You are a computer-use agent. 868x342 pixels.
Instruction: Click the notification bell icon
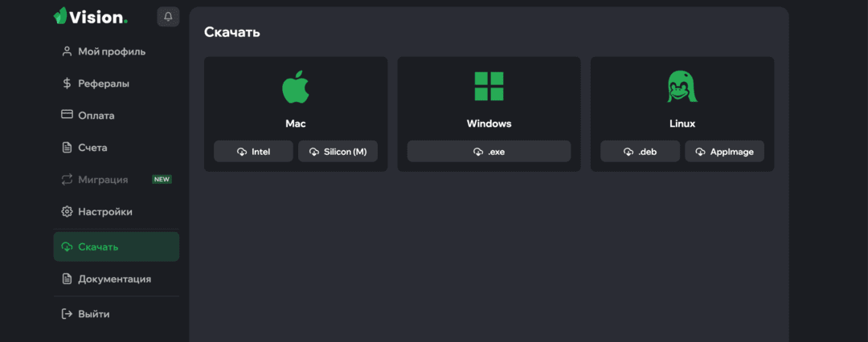tap(168, 17)
